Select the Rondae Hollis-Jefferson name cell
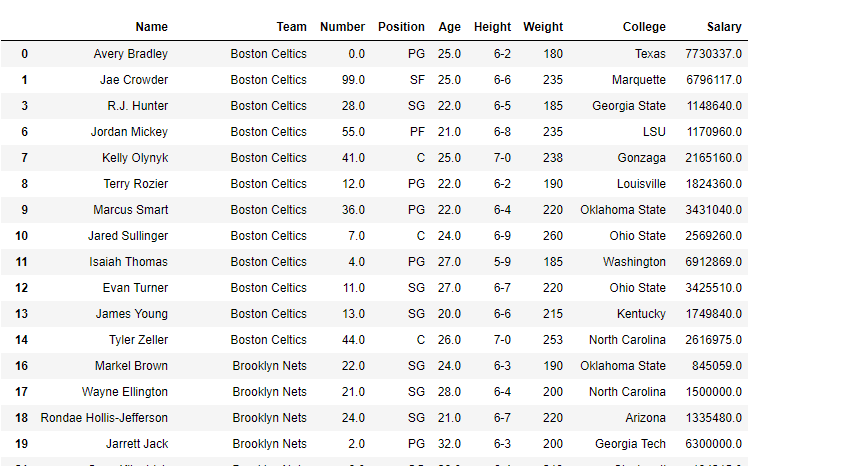 pos(104,418)
